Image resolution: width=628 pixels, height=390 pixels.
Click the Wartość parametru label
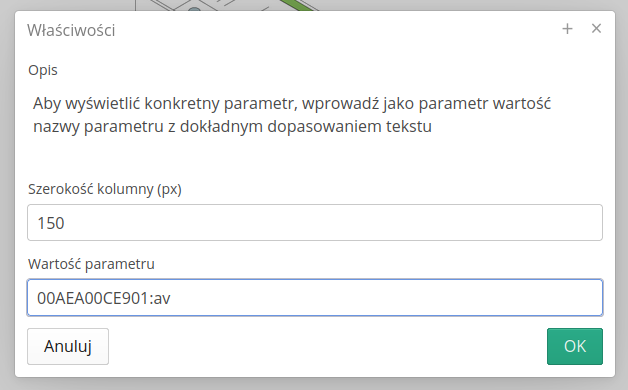(91, 264)
